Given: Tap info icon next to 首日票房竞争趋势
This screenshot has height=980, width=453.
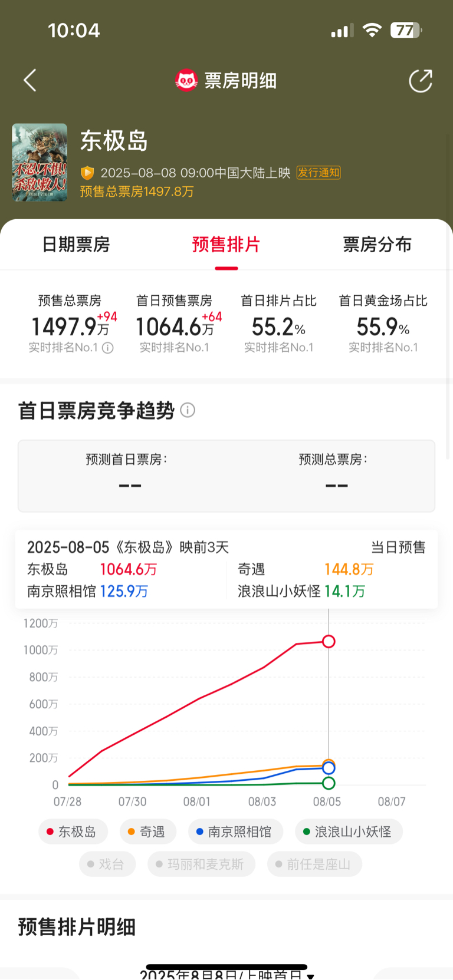Looking at the screenshot, I should click(x=188, y=410).
